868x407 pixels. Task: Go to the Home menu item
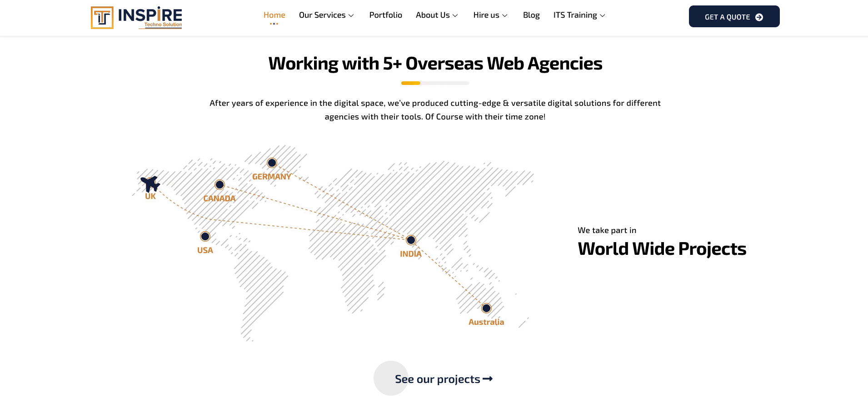click(274, 15)
